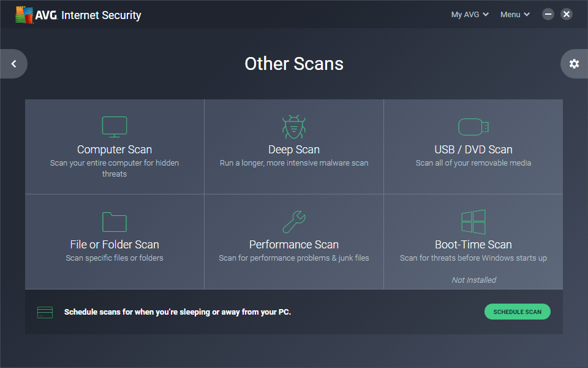
Task: Select the Deep Scan title
Action: pos(294,150)
